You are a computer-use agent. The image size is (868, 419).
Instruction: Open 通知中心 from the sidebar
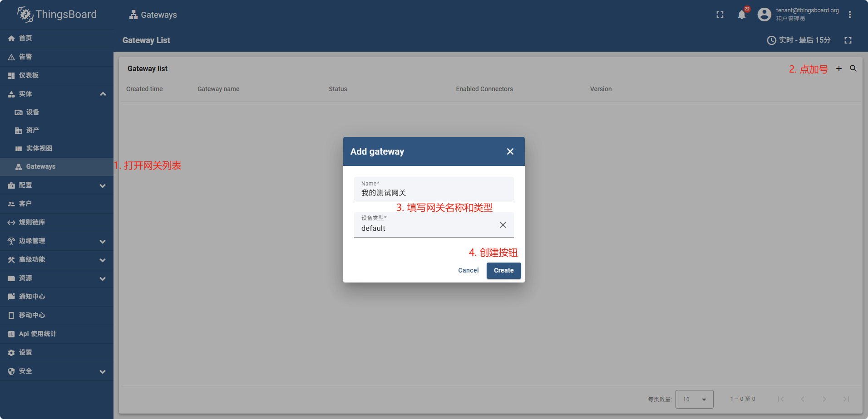[32, 297]
